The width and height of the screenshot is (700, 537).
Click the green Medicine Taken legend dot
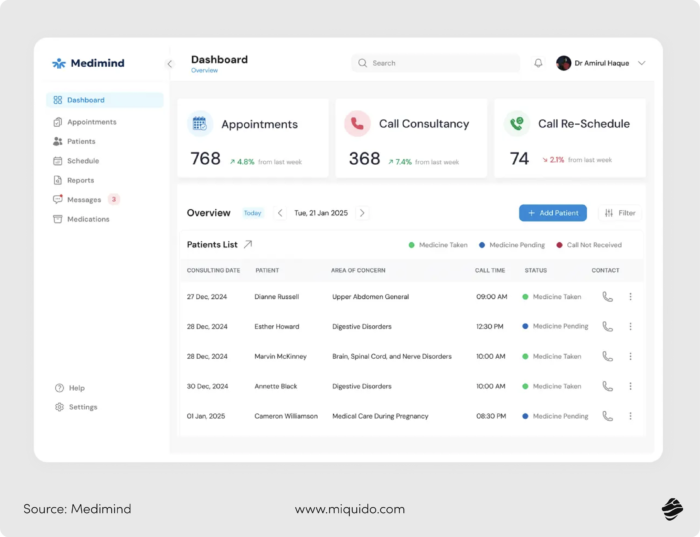point(412,245)
